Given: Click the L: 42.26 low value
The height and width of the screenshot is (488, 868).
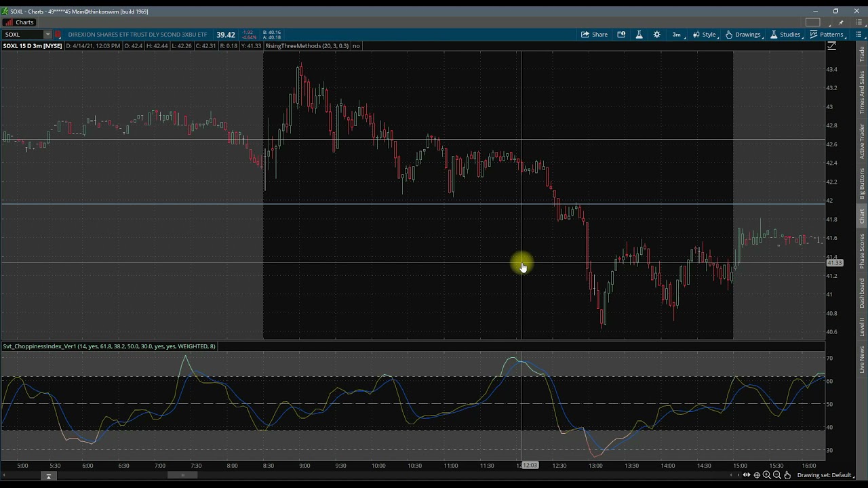Looking at the screenshot, I should (181, 46).
